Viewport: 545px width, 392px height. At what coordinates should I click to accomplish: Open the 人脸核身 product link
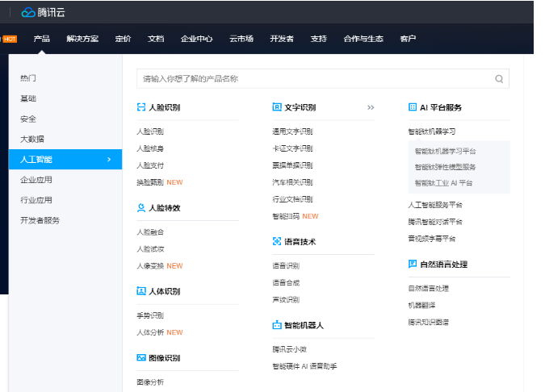[x=150, y=148]
